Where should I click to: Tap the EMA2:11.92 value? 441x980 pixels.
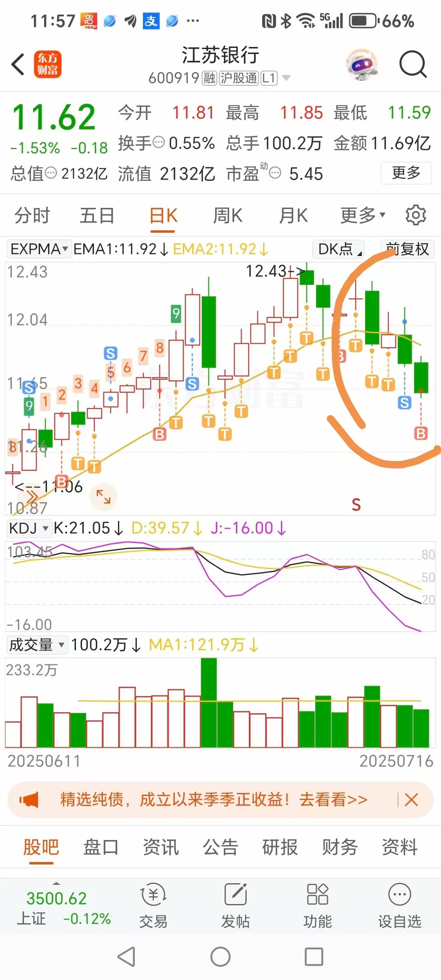220,249
